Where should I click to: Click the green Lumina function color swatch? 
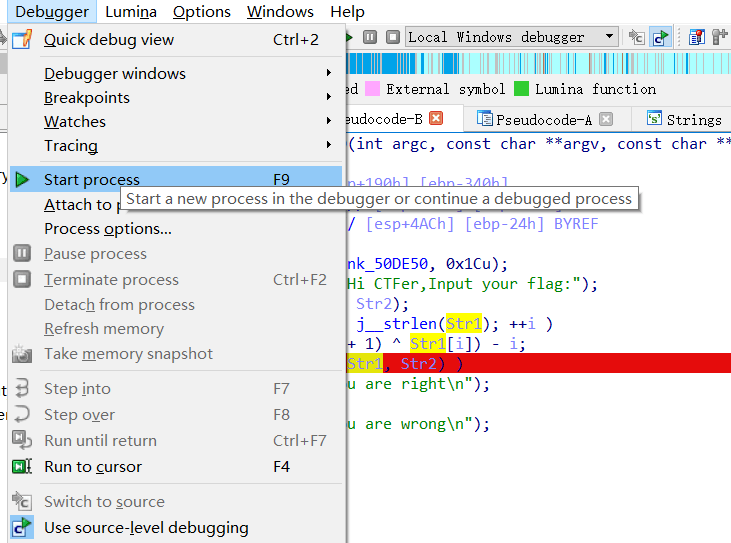pos(521,89)
